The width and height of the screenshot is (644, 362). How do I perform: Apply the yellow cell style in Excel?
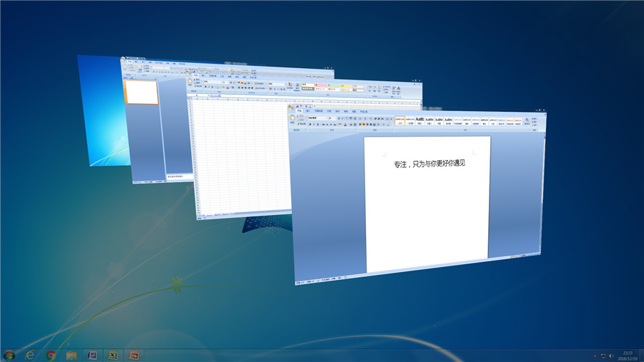346,86
